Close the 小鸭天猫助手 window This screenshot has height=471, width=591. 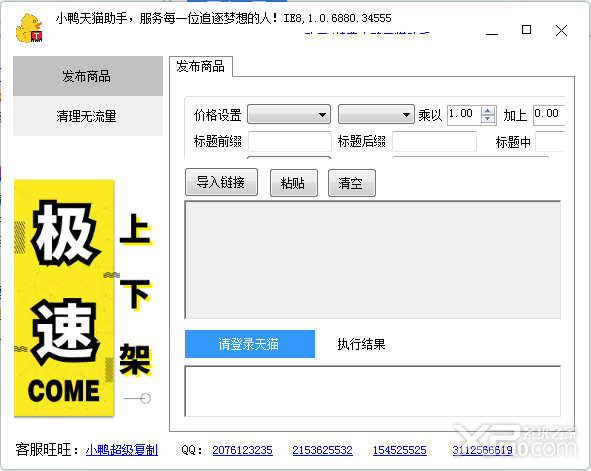tap(561, 31)
